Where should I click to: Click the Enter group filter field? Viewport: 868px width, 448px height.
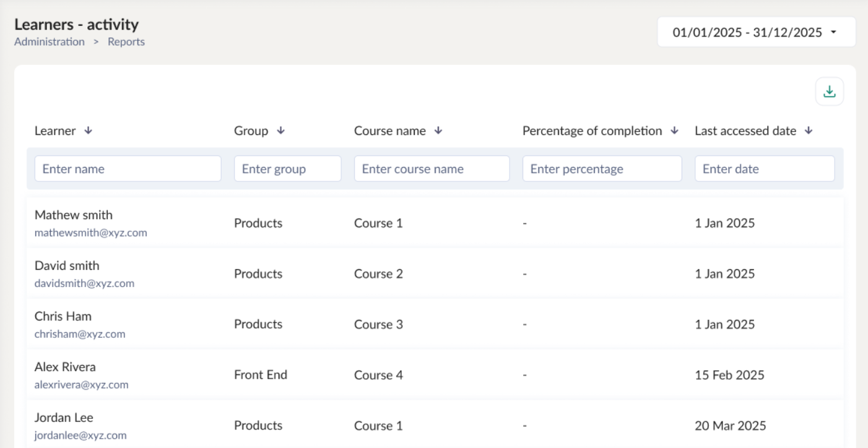click(287, 168)
